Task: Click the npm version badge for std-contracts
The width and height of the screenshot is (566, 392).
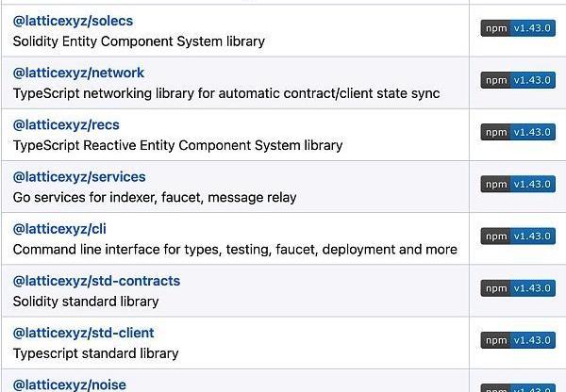Action: pos(518,288)
